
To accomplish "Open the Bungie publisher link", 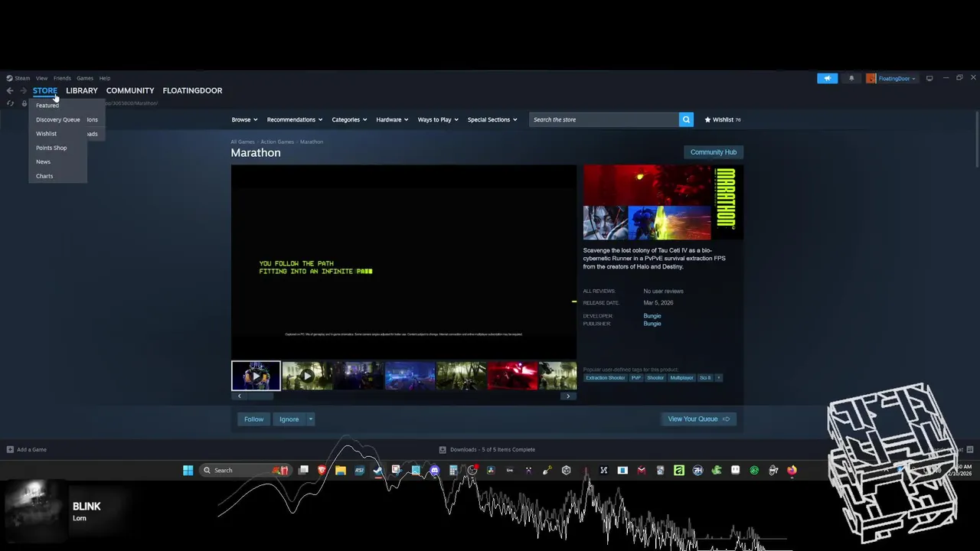I will point(652,324).
